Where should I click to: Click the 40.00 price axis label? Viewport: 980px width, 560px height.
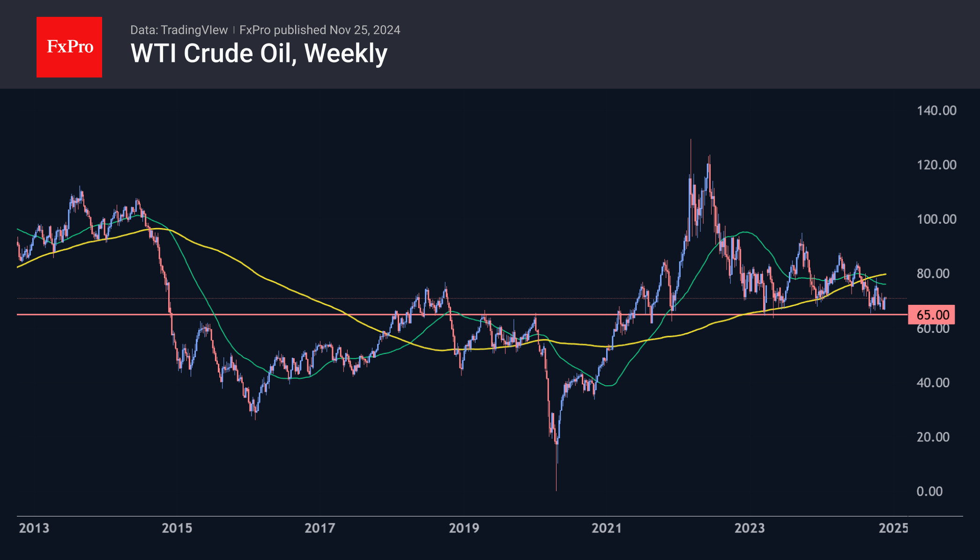pos(933,383)
